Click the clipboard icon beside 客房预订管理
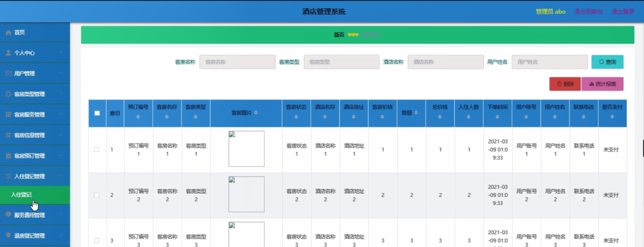This screenshot has width=644, height=247. [x=8, y=156]
